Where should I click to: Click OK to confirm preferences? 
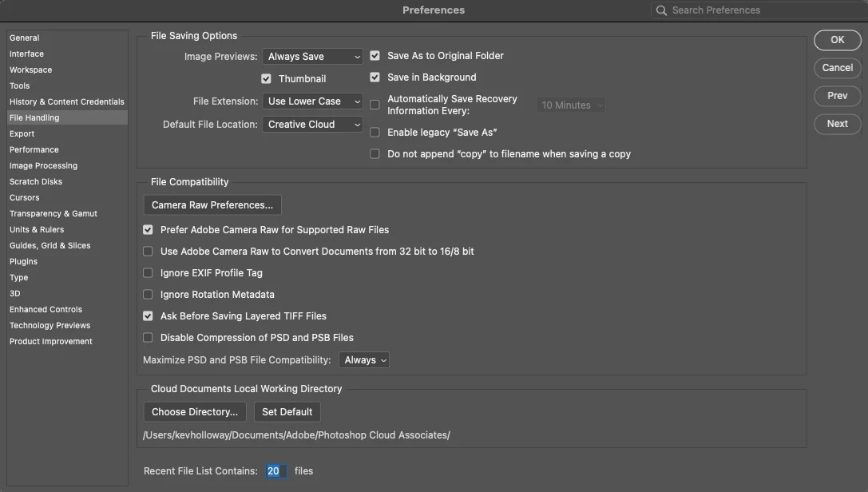[837, 40]
